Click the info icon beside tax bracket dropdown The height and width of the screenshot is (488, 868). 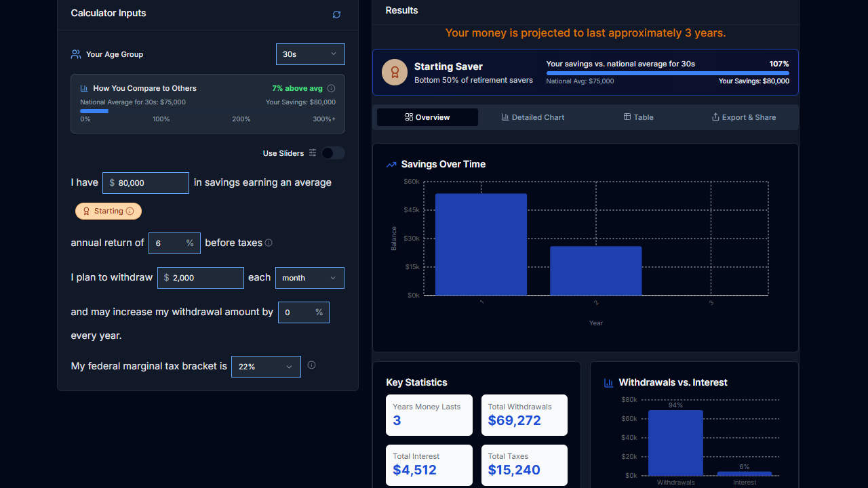click(x=311, y=365)
